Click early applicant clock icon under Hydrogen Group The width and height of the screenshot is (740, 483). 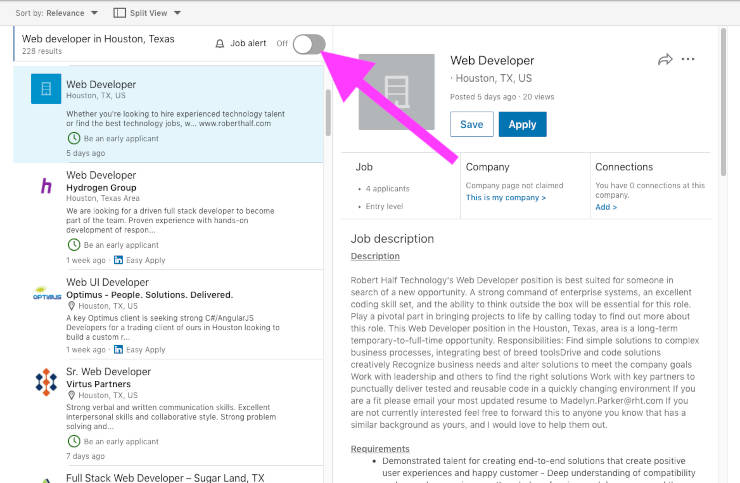point(74,245)
